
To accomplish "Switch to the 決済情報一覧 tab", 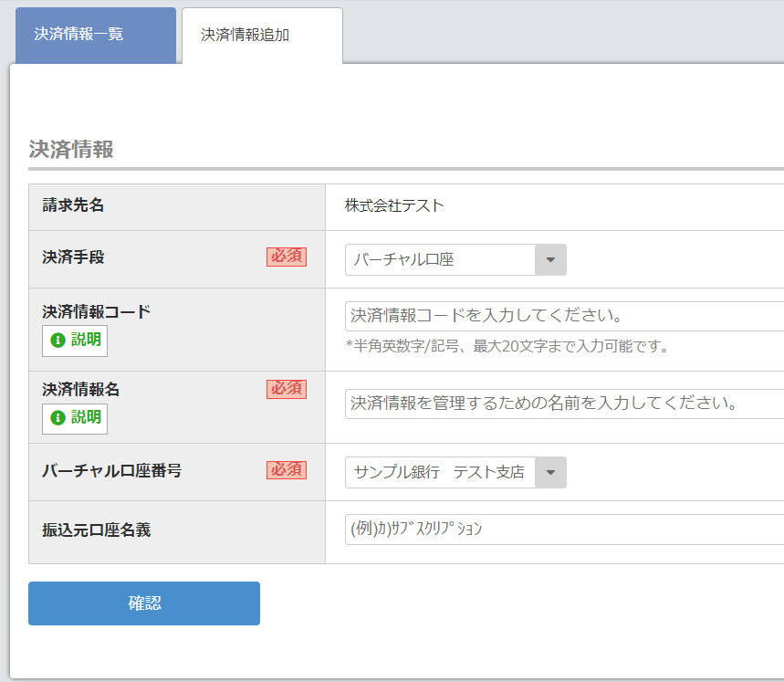I will tap(95, 35).
